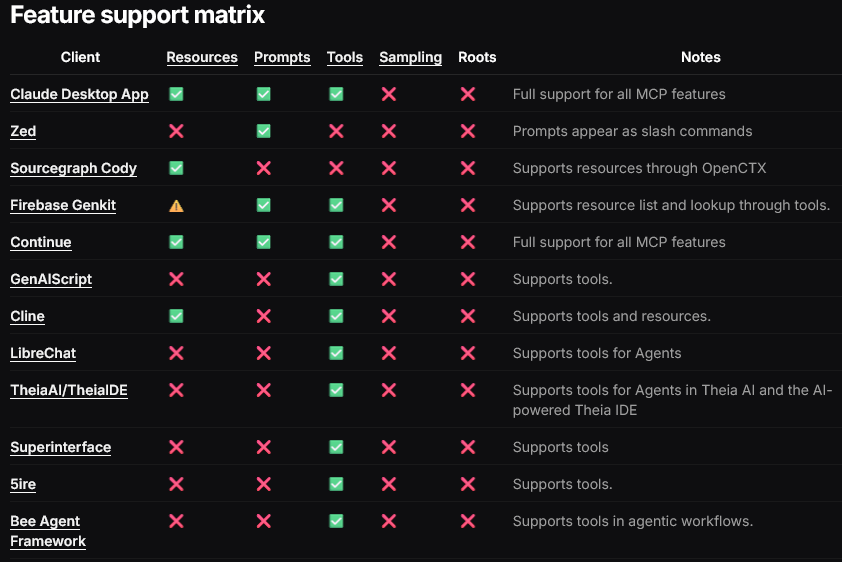Click the Prompts checkmark in the Zed row

click(264, 131)
